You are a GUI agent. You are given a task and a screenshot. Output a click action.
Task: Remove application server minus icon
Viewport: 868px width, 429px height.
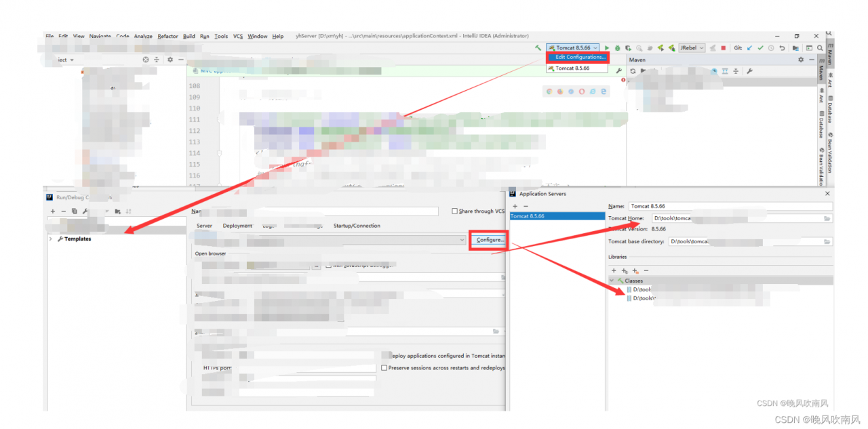(x=526, y=206)
